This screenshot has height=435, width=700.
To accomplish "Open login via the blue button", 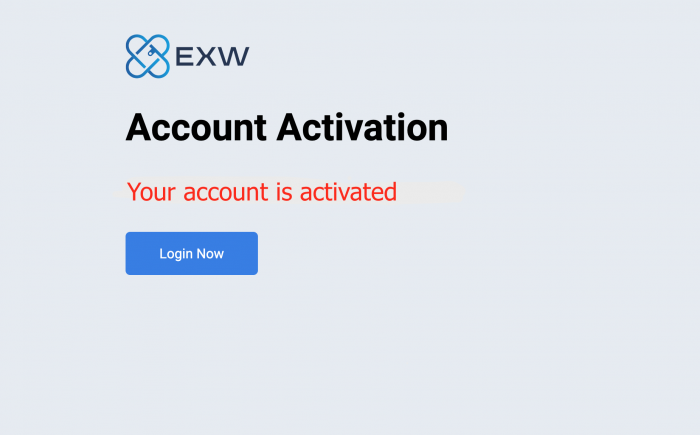I will pyautogui.click(x=192, y=253).
